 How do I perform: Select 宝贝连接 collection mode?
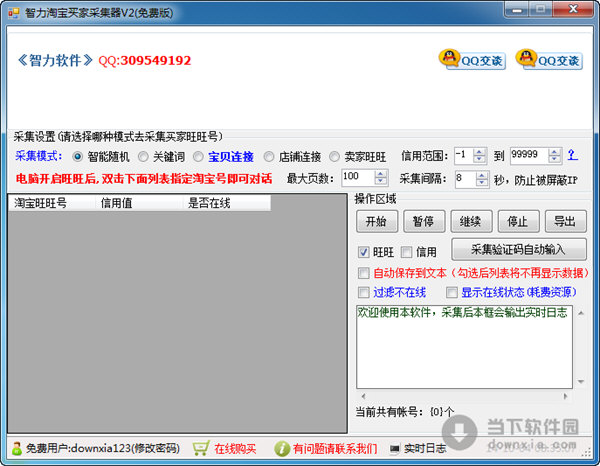point(198,156)
